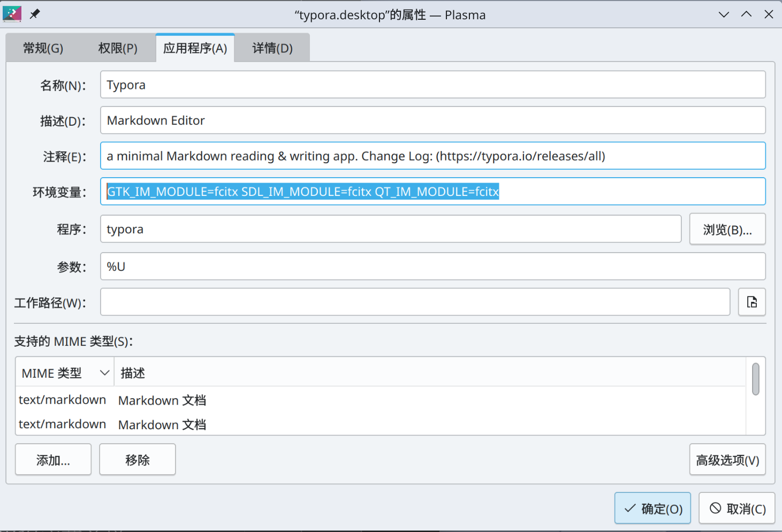Minimize the properties dialog
The width and height of the screenshot is (782, 532).
(x=724, y=14)
